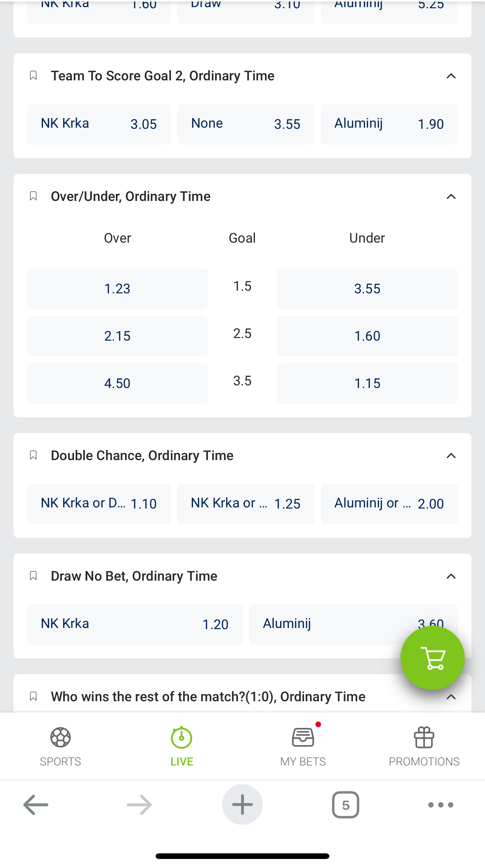
Task: Collapse the Over/Under, Ordinary Time section
Action: [451, 197]
